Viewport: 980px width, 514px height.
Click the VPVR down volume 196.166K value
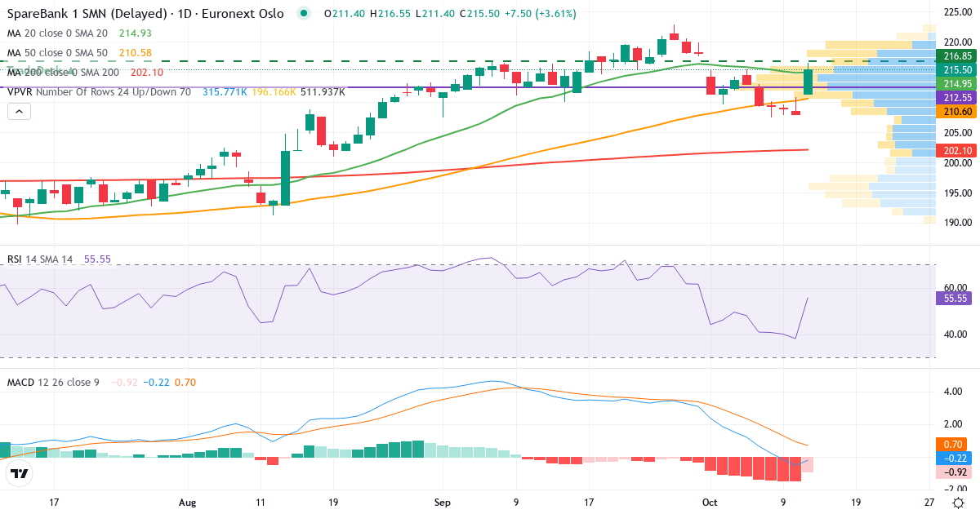(x=274, y=92)
